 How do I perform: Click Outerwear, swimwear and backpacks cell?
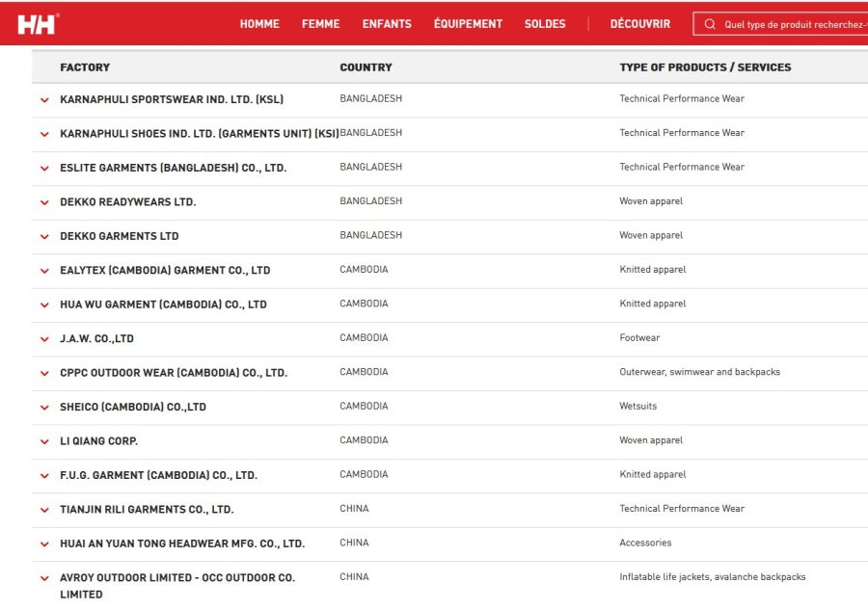(x=700, y=372)
